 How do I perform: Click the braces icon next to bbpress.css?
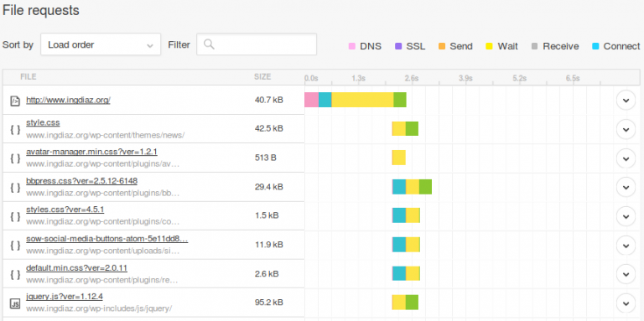(x=15, y=187)
